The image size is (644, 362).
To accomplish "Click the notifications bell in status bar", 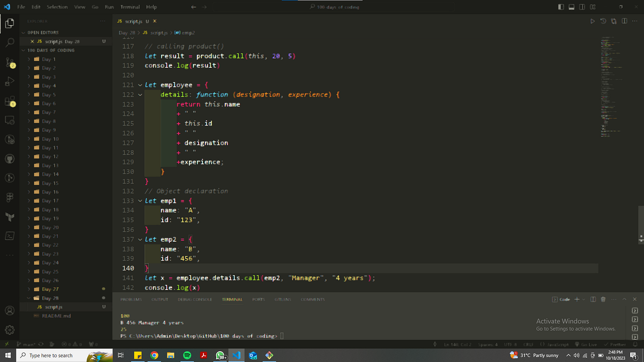I will 634,344.
